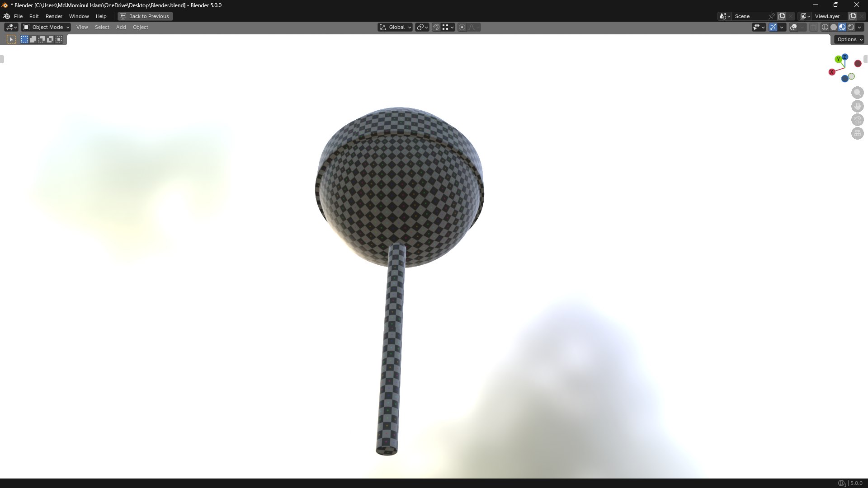Open the viewport View menu
868x488 pixels.
click(x=82, y=27)
